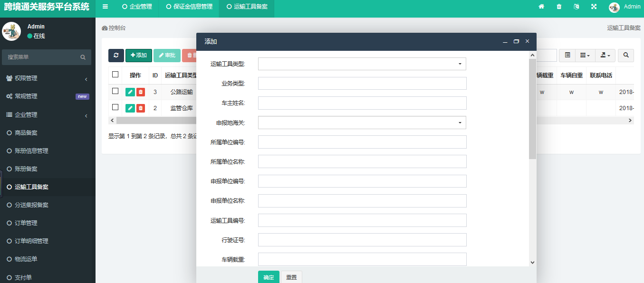Click the refresh icon button in toolbar
Image resolution: width=644 pixels, height=283 pixels.
(116, 56)
